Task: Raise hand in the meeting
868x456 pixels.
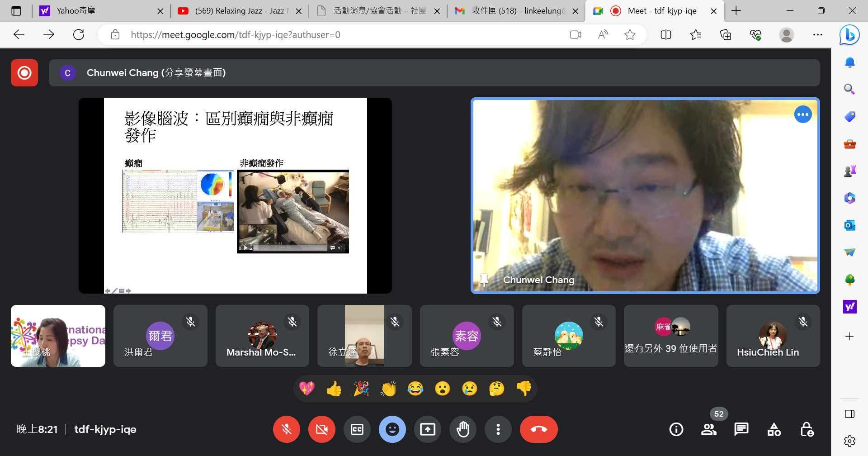Action: (x=463, y=429)
